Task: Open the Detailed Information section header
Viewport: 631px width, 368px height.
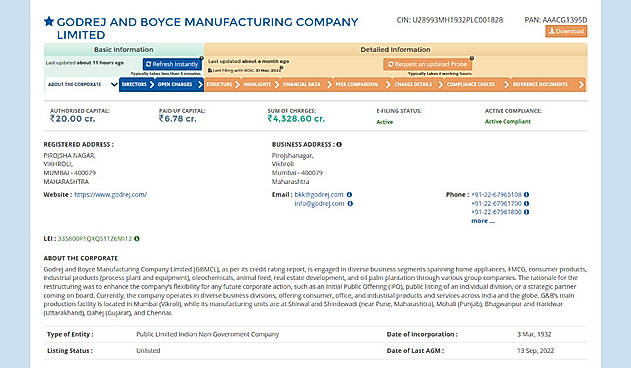Action: coord(395,50)
